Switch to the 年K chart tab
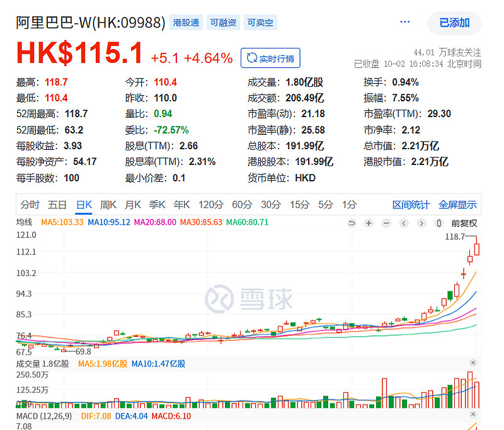Viewport: 504px width, 430px height. 181,205
